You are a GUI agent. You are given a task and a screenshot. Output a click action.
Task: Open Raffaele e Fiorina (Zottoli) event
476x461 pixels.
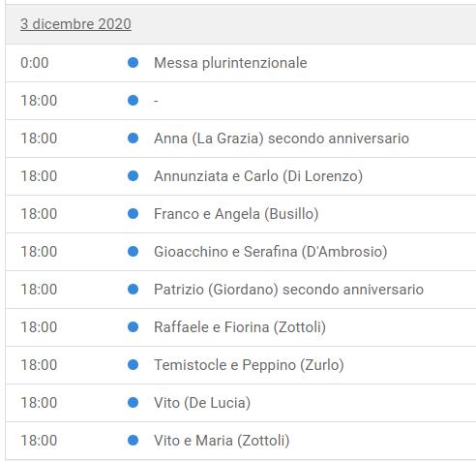tap(240, 327)
